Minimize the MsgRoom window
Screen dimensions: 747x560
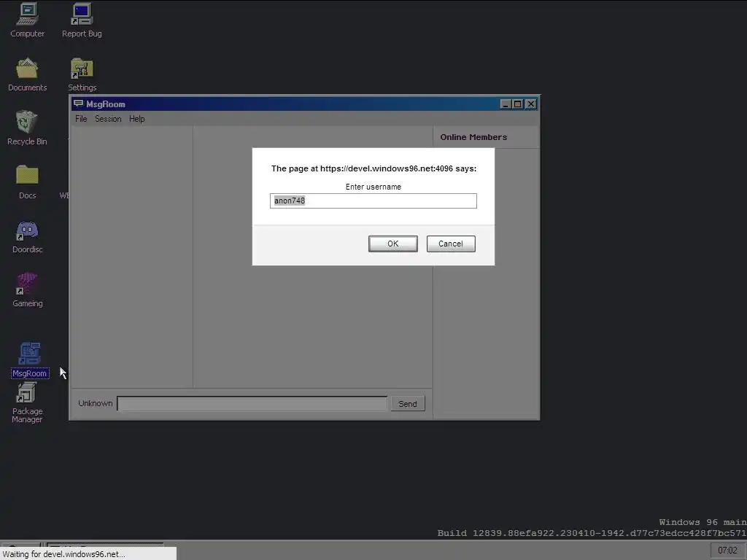(x=506, y=104)
